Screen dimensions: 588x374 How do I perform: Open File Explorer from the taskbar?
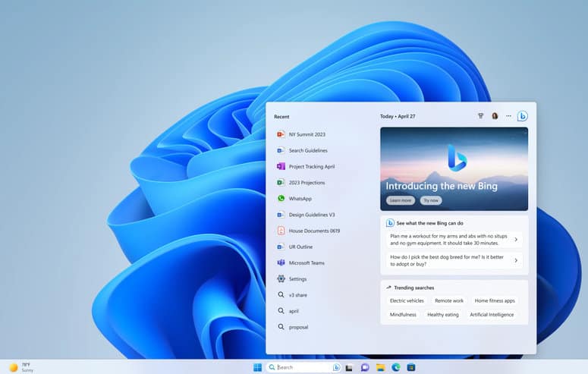click(x=380, y=367)
